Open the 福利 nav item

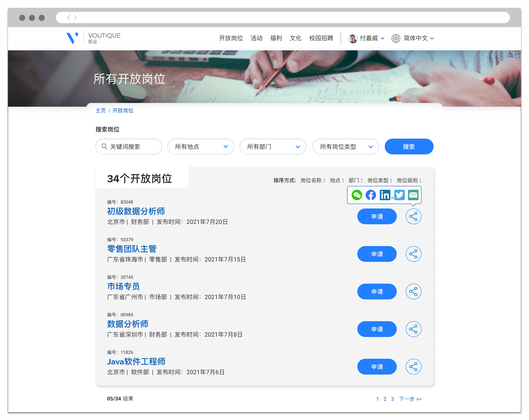click(276, 38)
